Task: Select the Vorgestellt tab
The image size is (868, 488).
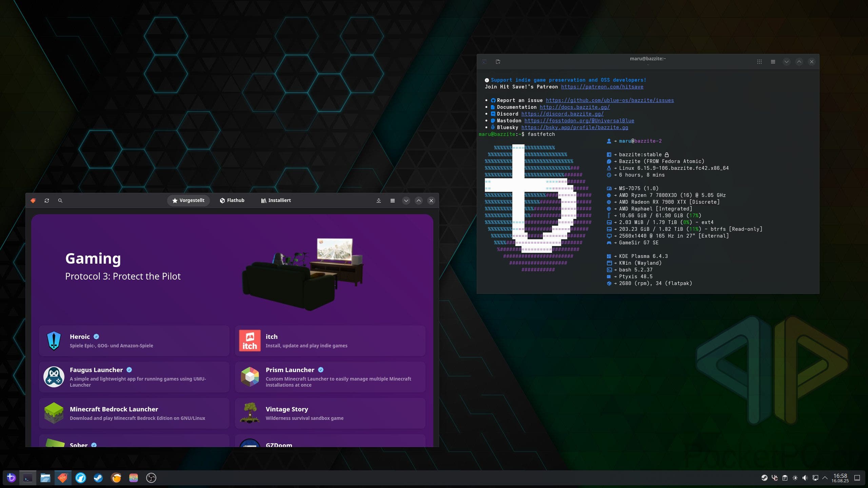Action: point(189,200)
